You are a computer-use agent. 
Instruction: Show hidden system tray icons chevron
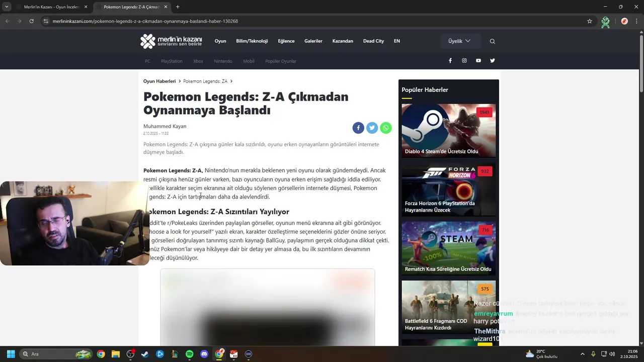[583, 354]
